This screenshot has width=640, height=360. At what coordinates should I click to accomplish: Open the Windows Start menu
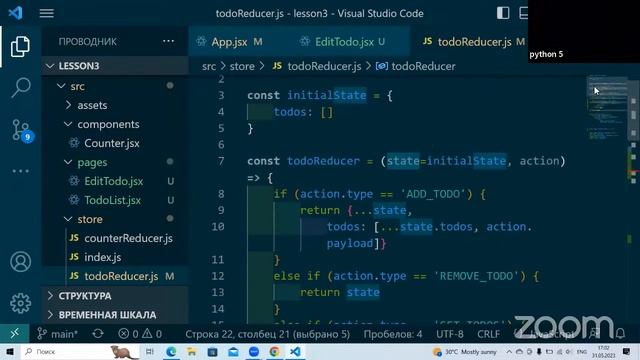click(x=10, y=351)
